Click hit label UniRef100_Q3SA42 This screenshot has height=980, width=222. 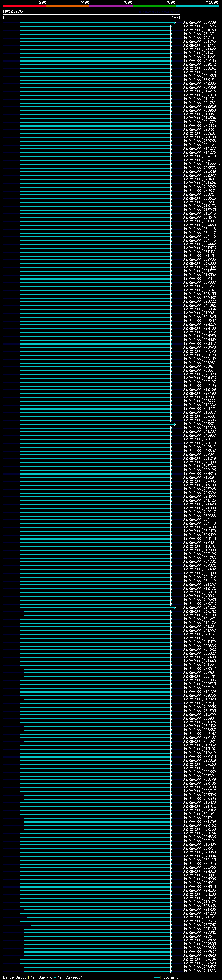[199, 669]
